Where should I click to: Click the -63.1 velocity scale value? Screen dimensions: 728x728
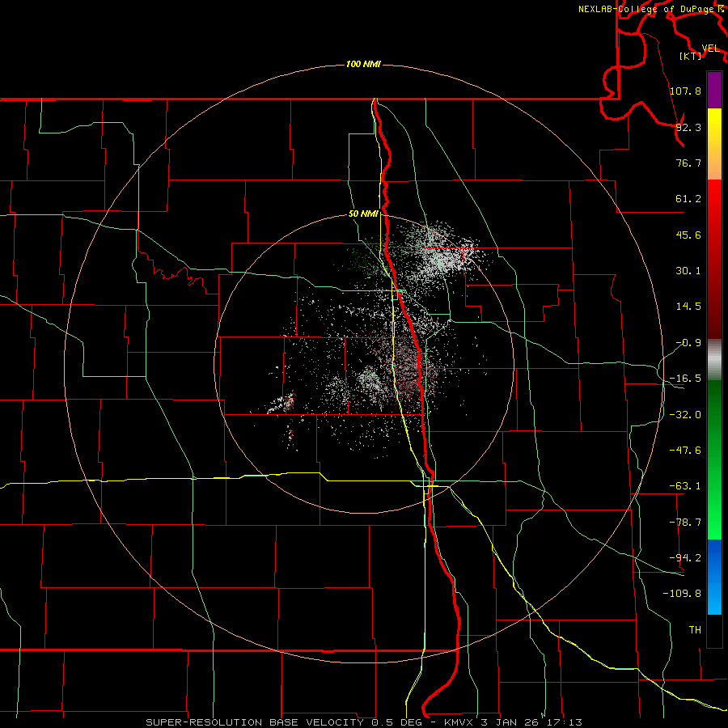[685, 486]
